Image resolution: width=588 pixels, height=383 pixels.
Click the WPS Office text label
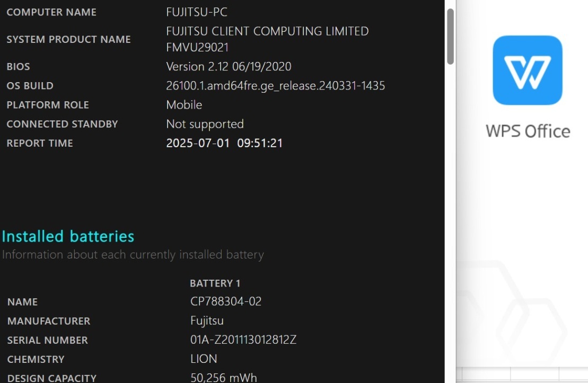(x=528, y=131)
